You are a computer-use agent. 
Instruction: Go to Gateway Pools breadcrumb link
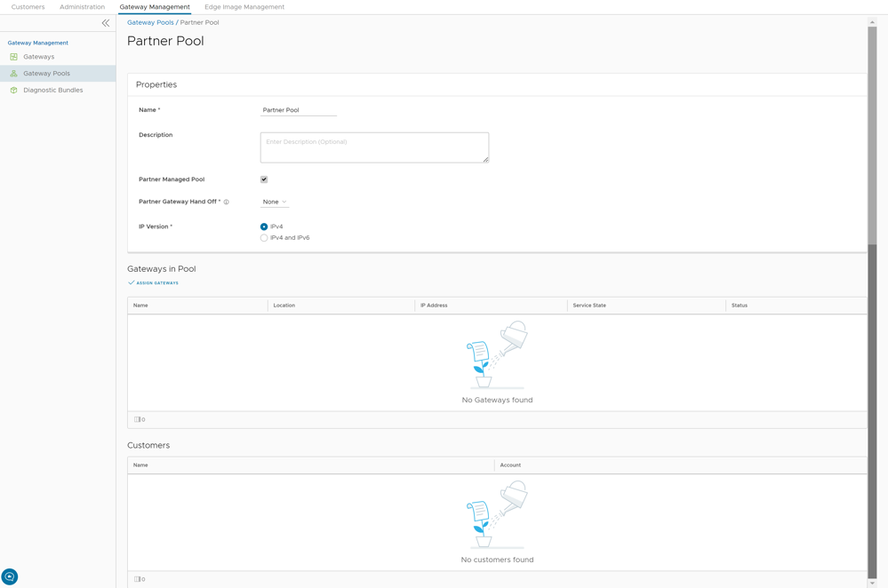click(150, 22)
